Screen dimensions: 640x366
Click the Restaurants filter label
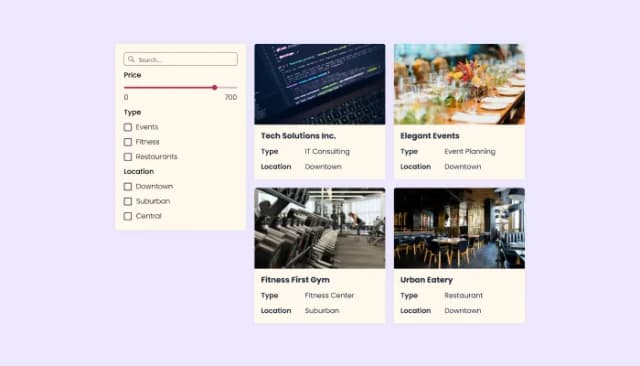tap(156, 157)
